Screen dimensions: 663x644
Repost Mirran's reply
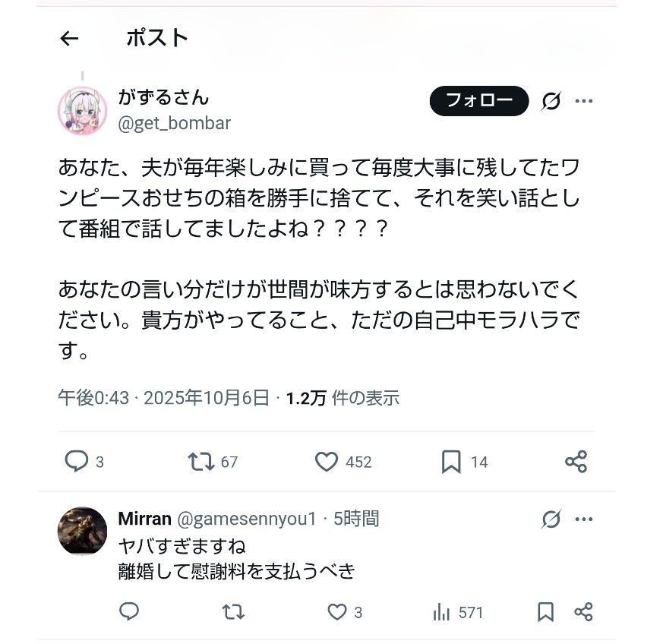click(232, 611)
